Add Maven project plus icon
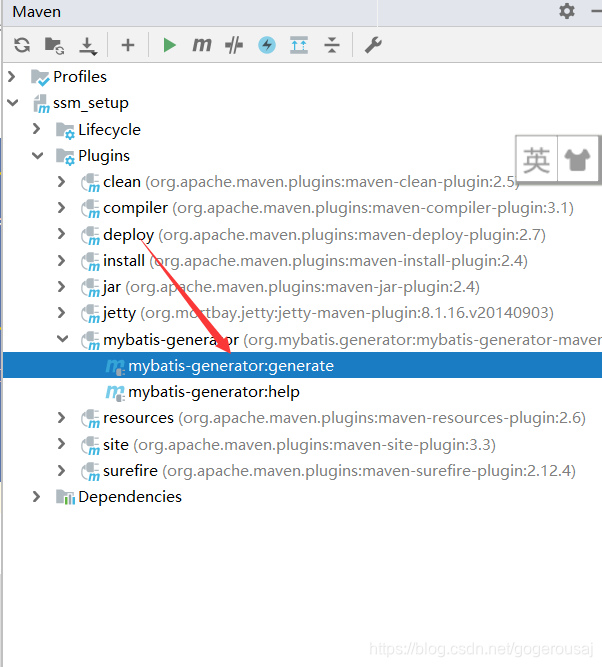Viewport: 602px width, 667px height. point(128,45)
